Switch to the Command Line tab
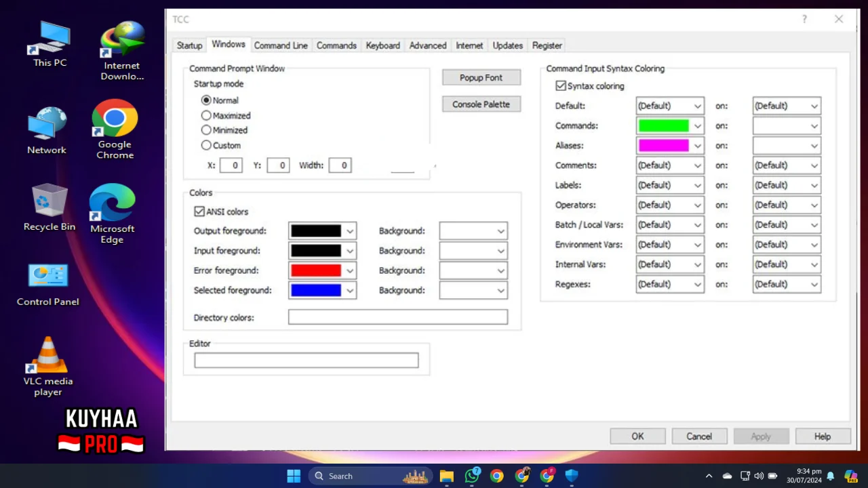Viewport: 868px width, 488px height. pyautogui.click(x=281, y=45)
